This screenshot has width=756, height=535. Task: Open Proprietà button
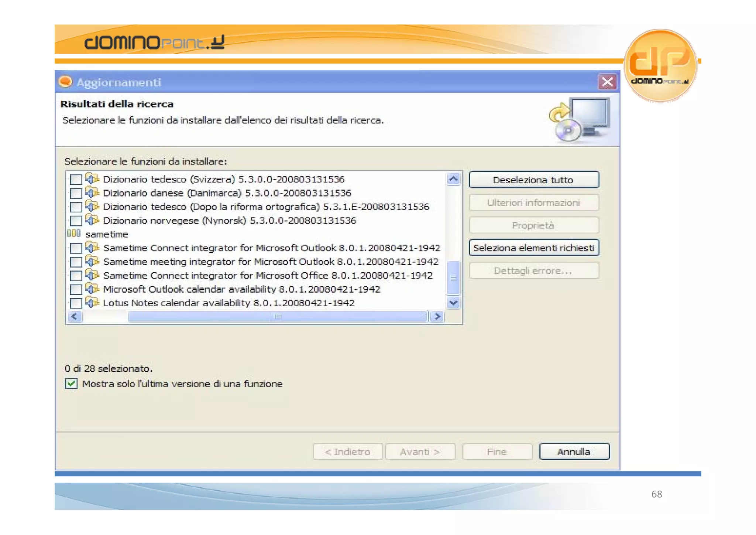[534, 225]
